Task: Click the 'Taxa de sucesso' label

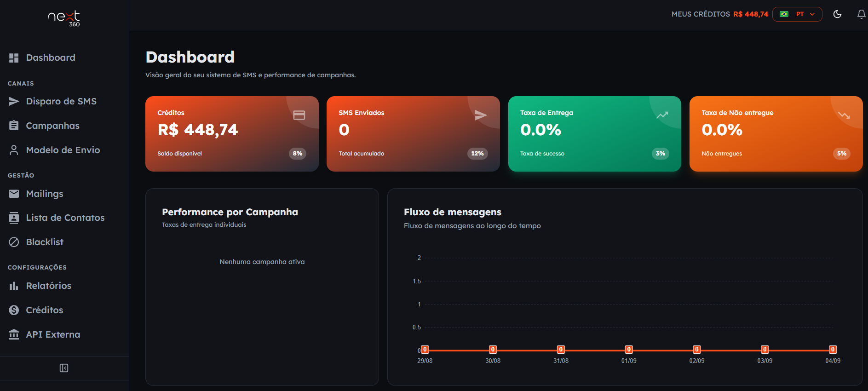Action: tap(542, 154)
